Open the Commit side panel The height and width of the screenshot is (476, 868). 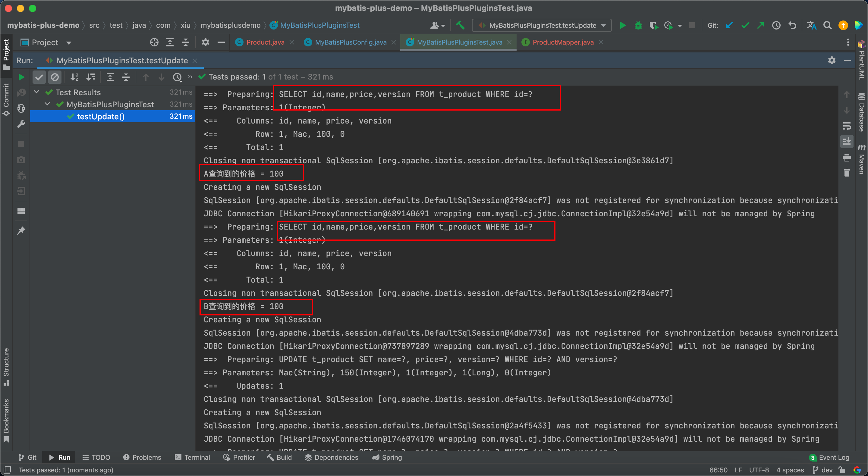6,99
